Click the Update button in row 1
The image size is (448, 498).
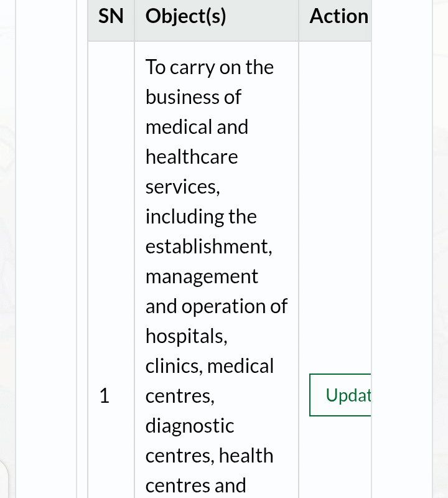[340, 395]
